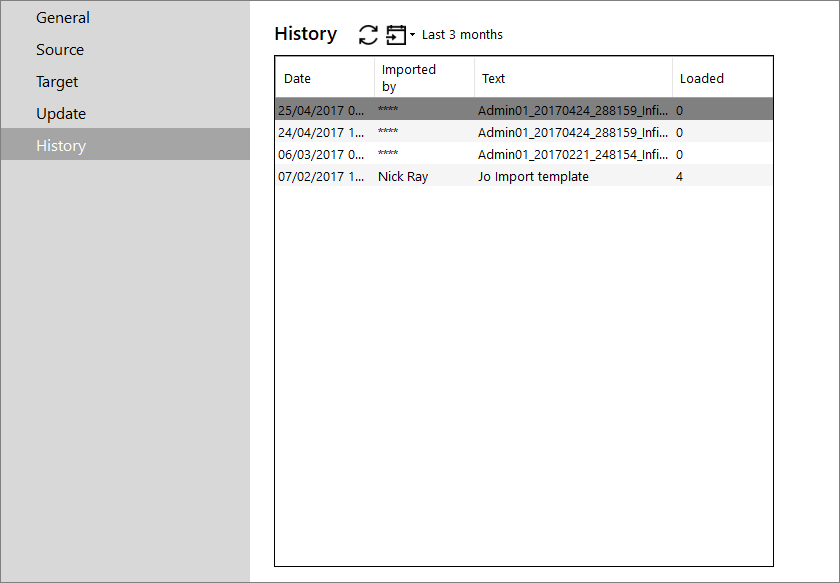Click the Loaded value 4 cell

pos(679,176)
